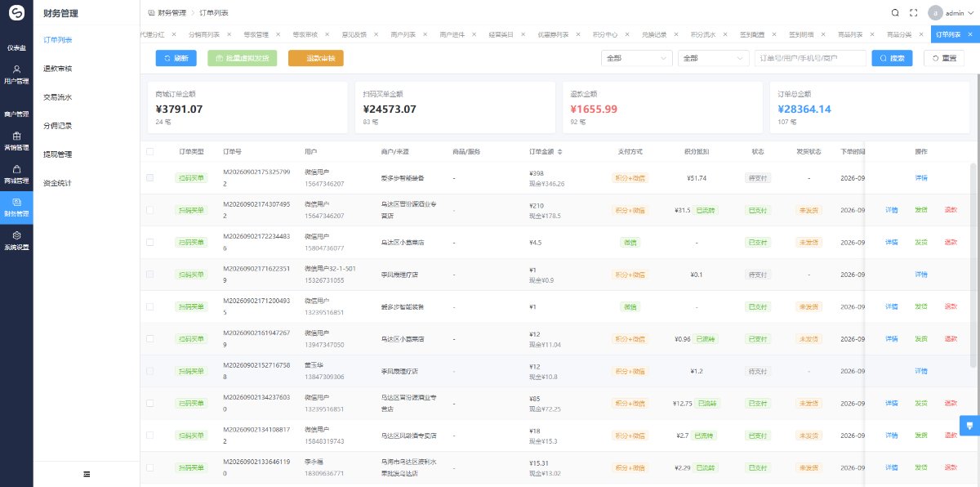Check the row for order M202609021743074952
The width and height of the screenshot is (980, 487).
tap(149, 210)
